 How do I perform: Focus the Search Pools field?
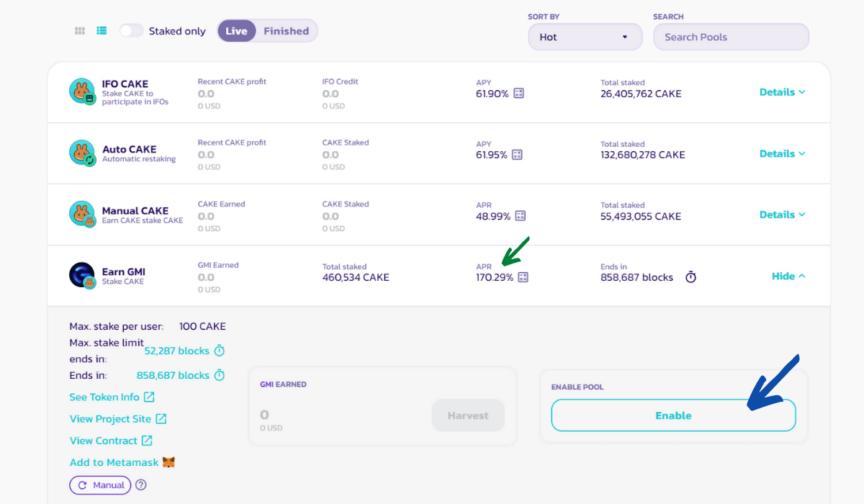click(731, 37)
